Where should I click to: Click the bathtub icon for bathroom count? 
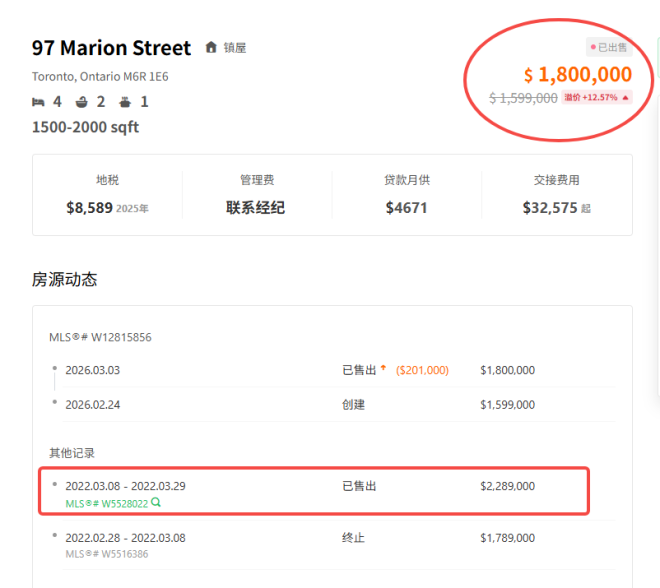pyautogui.click(x=82, y=102)
